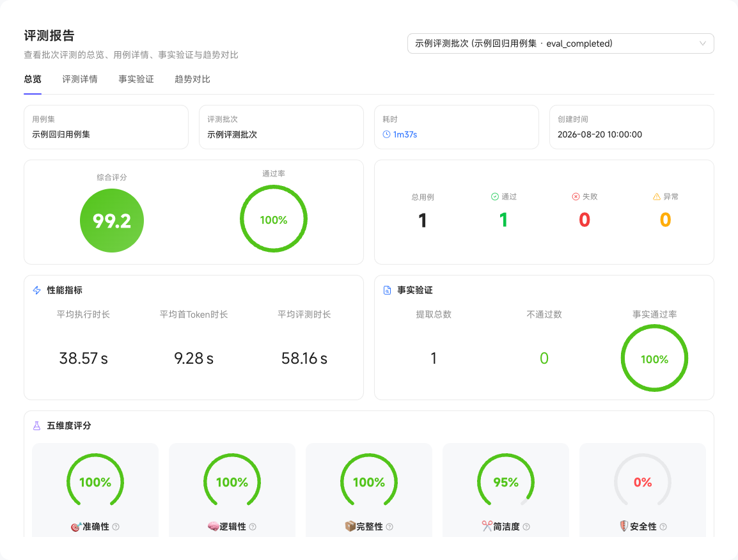The width and height of the screenshot is (738, 560).
Task: Click the 1m37s duration value
Action: pyautogui.click(x=405, y=135)
